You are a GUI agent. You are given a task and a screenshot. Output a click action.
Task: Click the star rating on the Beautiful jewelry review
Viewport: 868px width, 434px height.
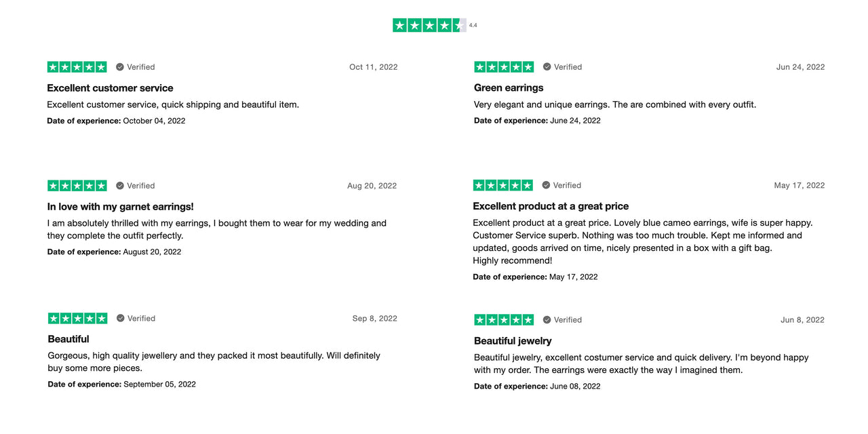pyautogui.click(x=504, y=319)
